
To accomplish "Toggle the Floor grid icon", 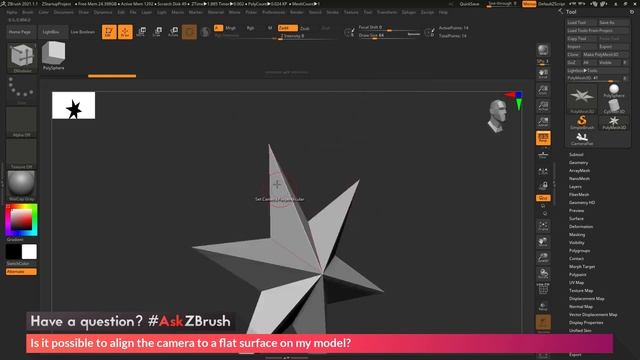I will (x=543, y=155).
